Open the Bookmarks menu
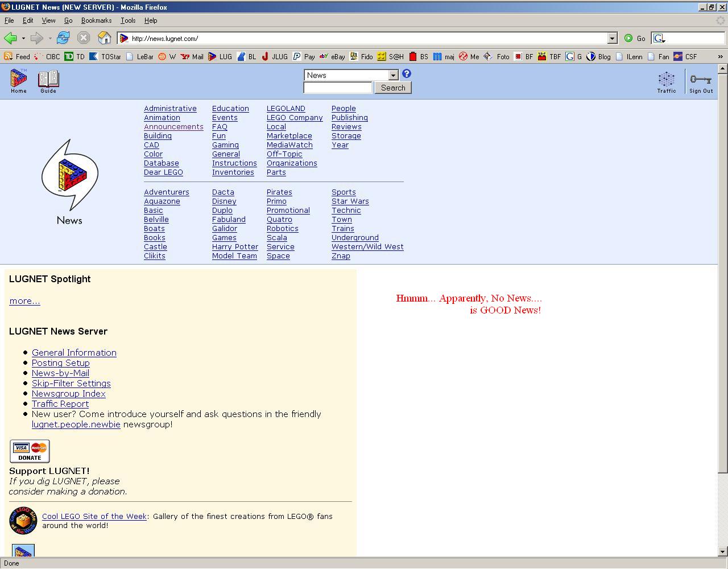 tap(97, 20)
